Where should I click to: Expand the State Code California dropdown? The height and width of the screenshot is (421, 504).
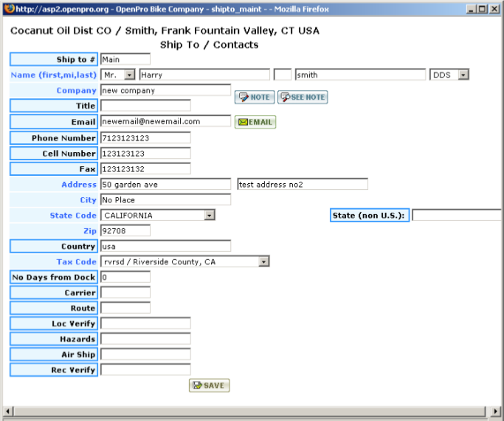coord(210,215)
